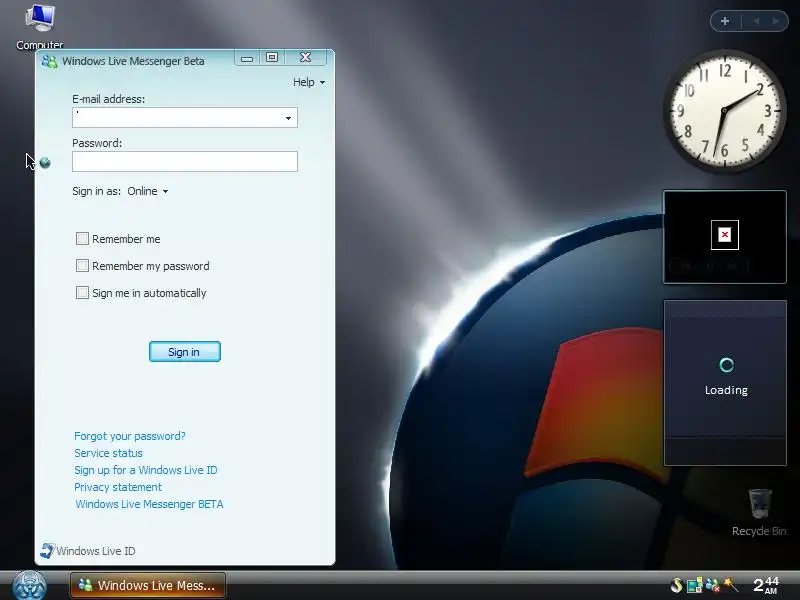Close the Windows Live Messenger window
The image size is (800, 600).
point(306,58)
